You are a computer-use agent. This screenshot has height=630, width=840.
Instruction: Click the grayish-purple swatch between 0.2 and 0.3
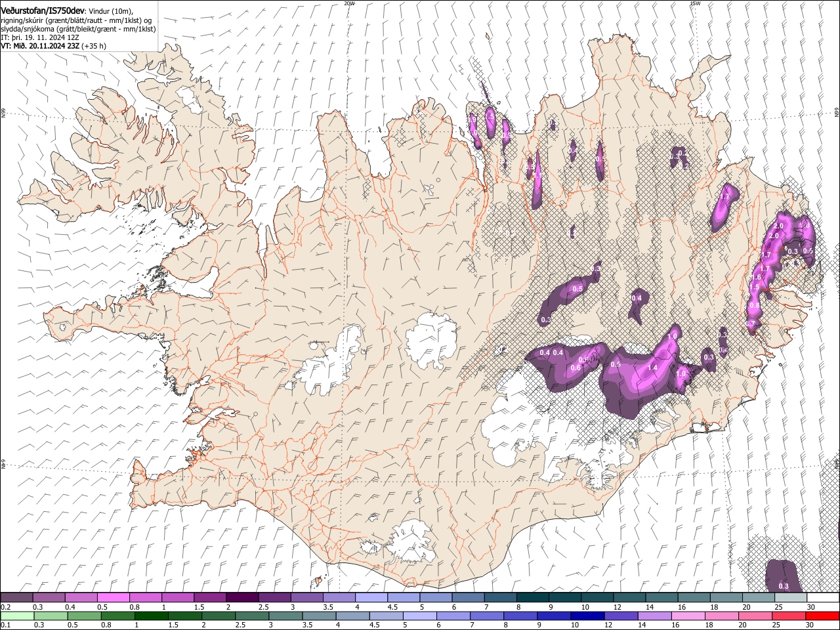coord(17,598)
